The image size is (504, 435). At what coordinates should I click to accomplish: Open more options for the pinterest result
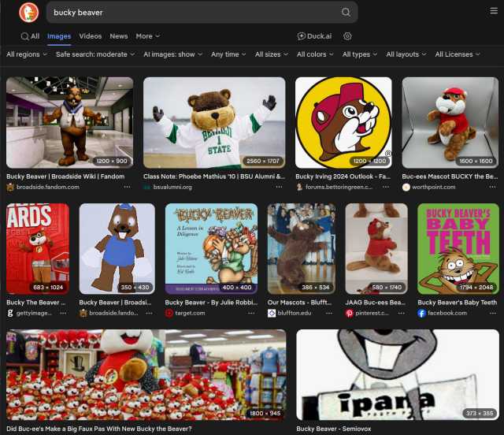(x=402, y=313)
